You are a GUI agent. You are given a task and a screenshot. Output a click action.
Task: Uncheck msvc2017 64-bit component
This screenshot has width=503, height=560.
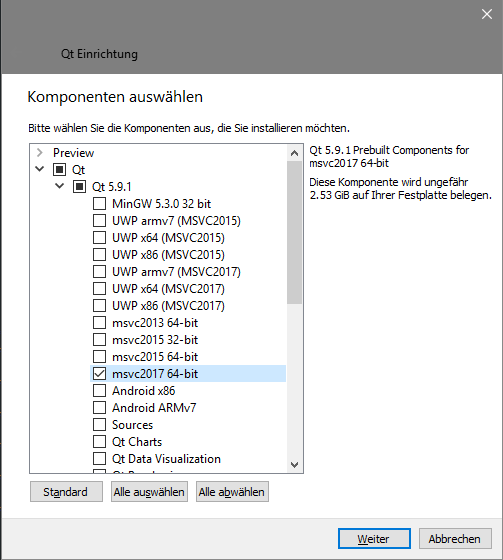click(99, 374)
